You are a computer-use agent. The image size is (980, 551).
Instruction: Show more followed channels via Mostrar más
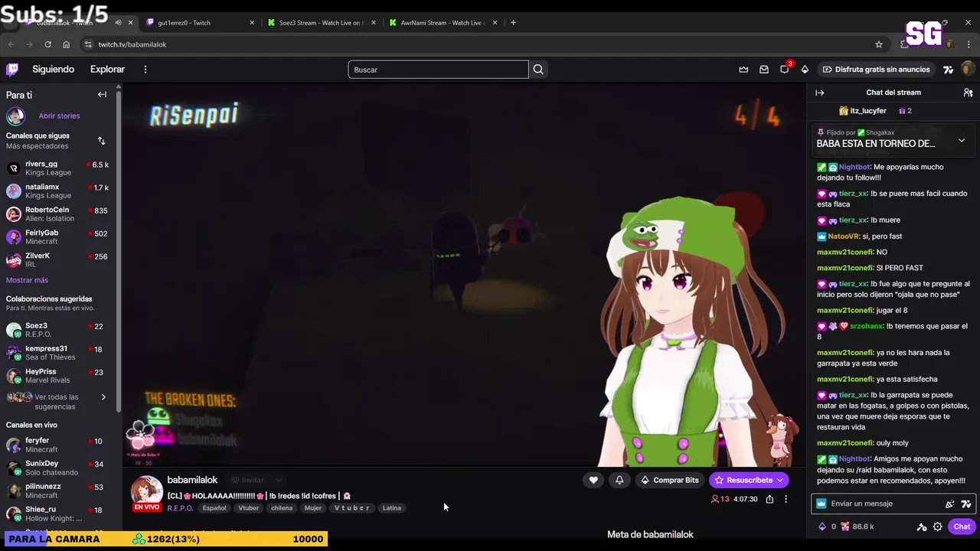[27, 280]
